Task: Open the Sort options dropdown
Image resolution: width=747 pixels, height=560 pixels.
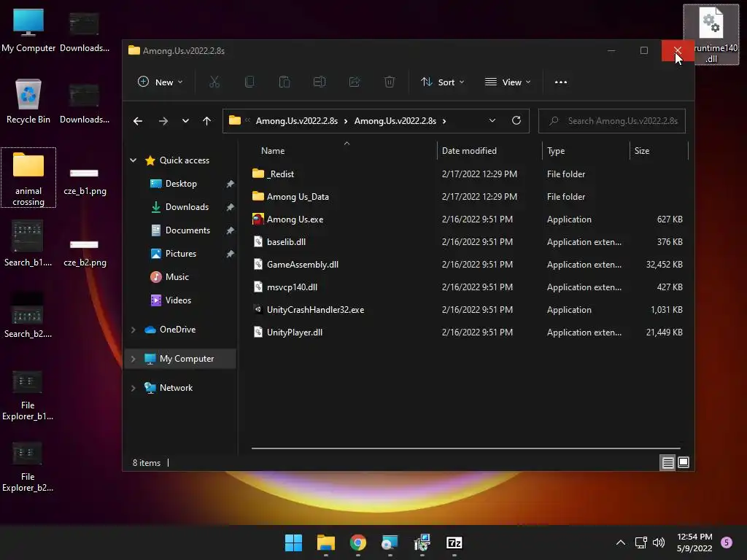Action: [443, 82]
